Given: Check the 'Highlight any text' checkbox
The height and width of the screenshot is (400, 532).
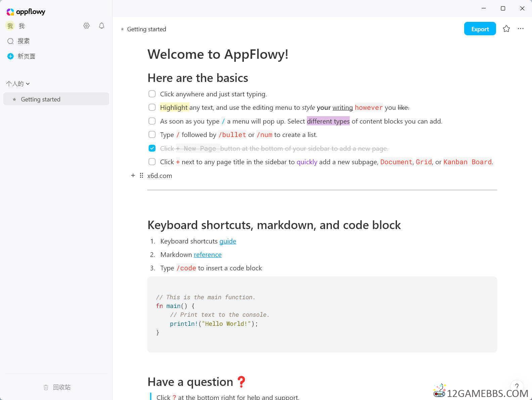Looking at the screenshot, I should click(x=152, y=107).
